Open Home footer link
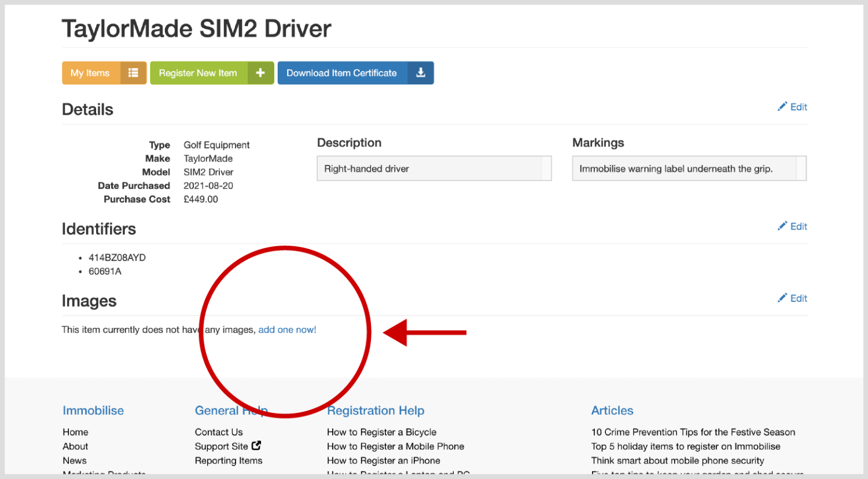The width and height of the screenshot is (868, 479). point(75,432)
